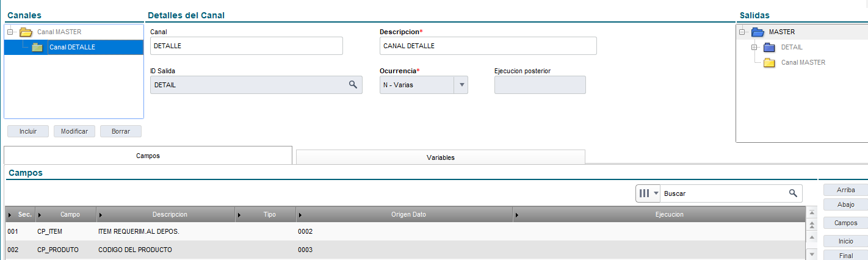Sort by the Sec. column header

(20, 214)
